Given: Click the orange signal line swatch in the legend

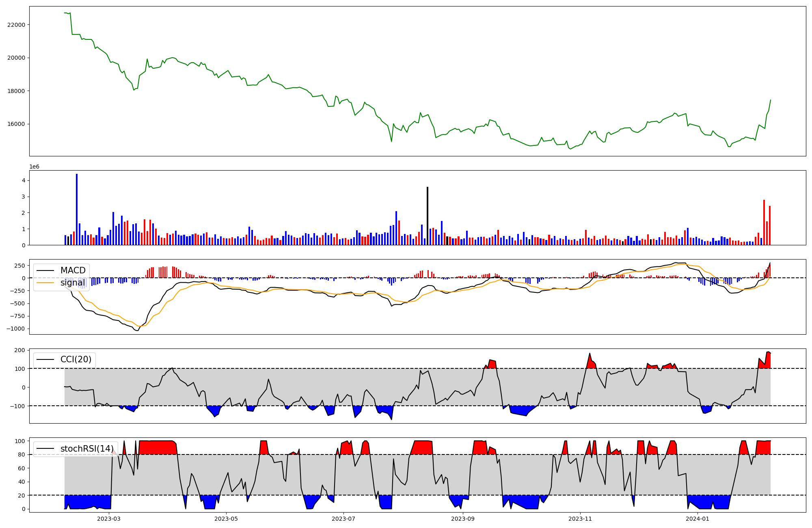Looking at the screenshot, I should pos(45,283).
